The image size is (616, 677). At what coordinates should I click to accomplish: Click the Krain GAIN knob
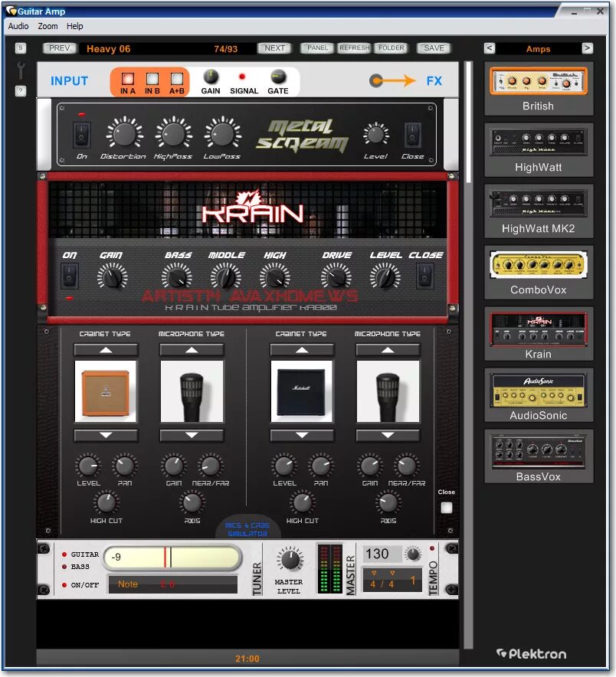[x=113, y=276]
